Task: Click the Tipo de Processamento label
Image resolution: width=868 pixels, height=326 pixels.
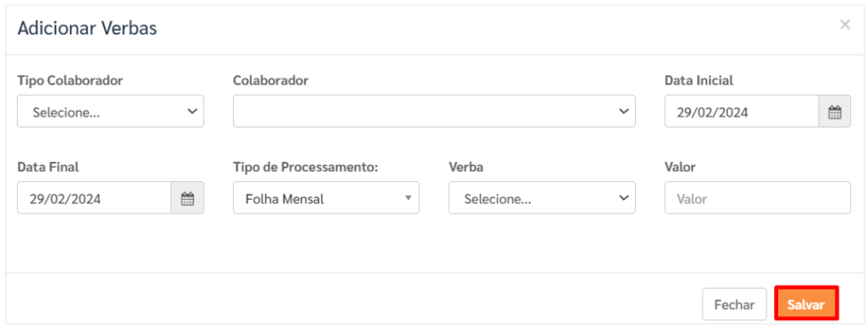Action: [x=305, y=167]
